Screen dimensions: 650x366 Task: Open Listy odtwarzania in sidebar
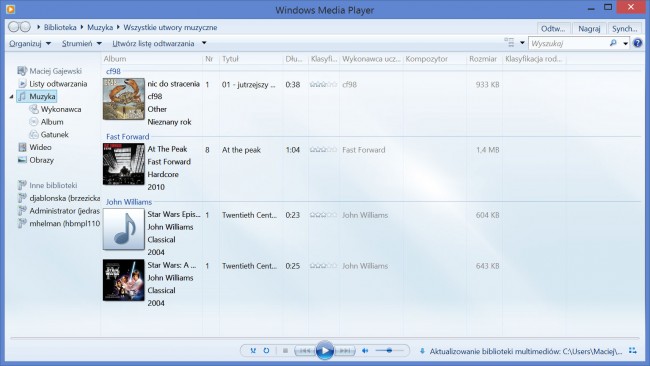click(58, 84)
